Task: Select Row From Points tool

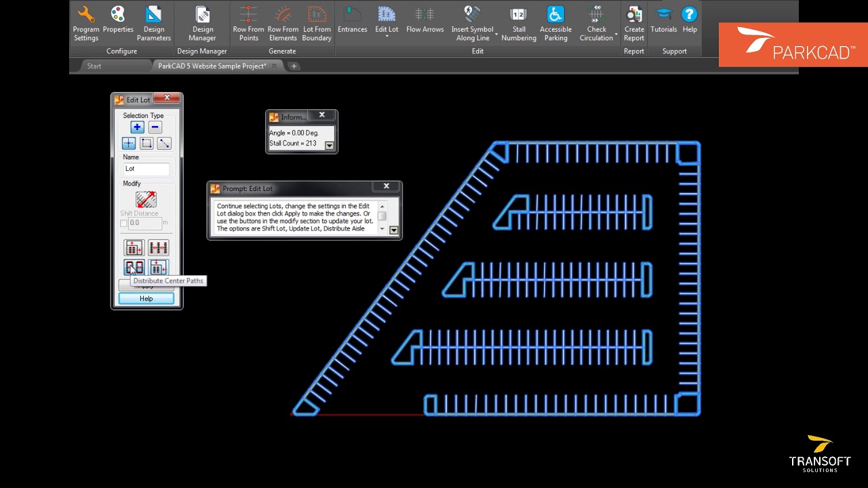Action: (x=248, y=22)
